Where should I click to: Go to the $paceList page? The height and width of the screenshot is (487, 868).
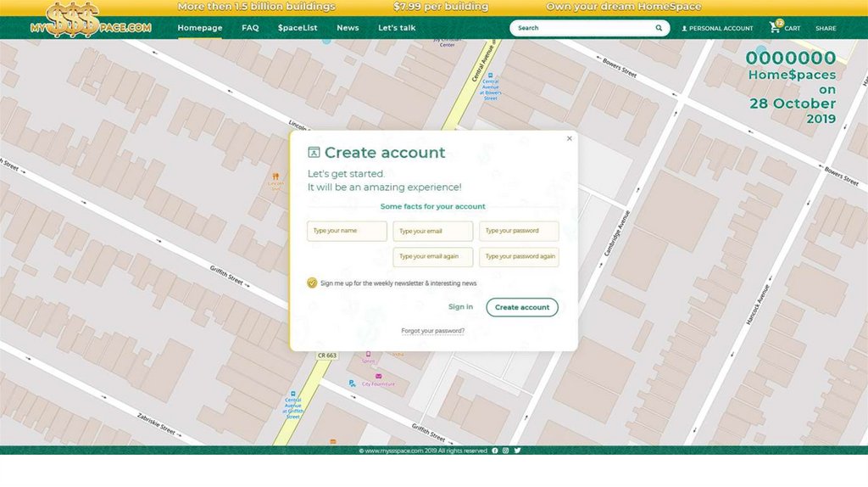point(297,28)
